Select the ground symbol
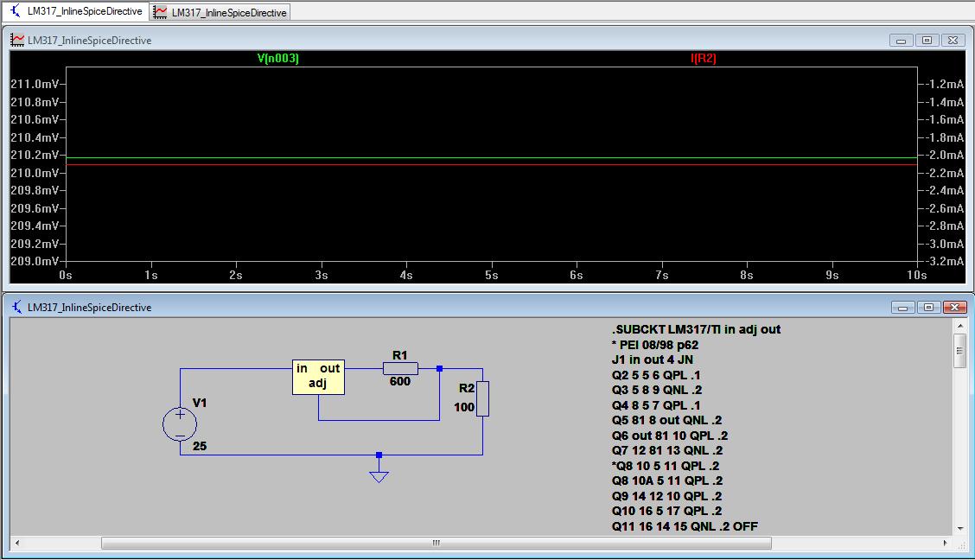The image size is (975, 560). tap(379, 475)
